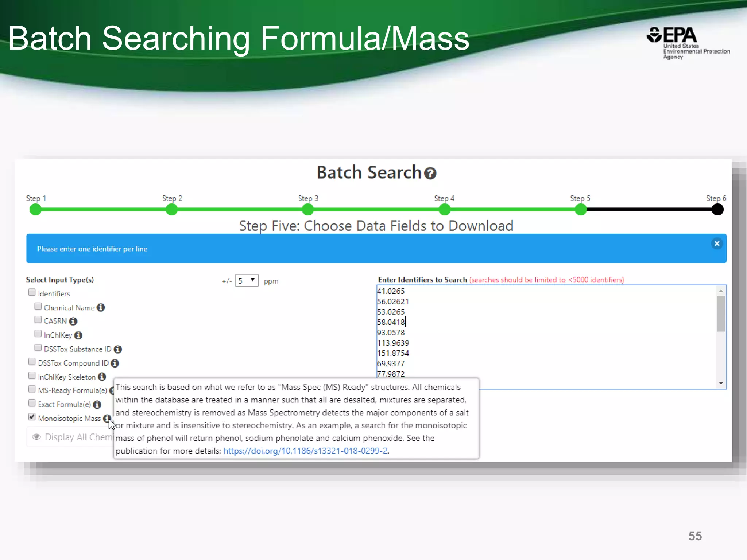Show info for InChIKey
This screenshot has height=560, width=747.
78,335
